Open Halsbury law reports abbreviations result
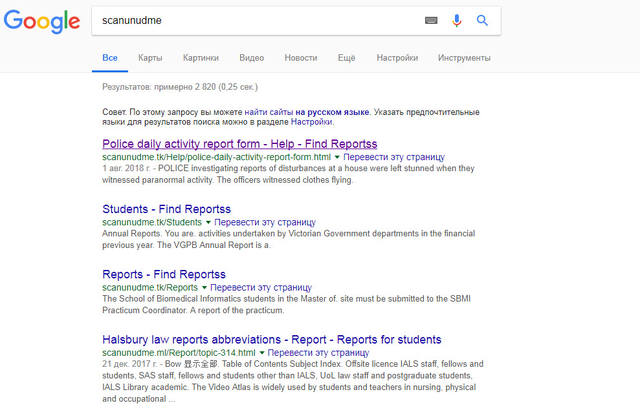 point(272,340)
